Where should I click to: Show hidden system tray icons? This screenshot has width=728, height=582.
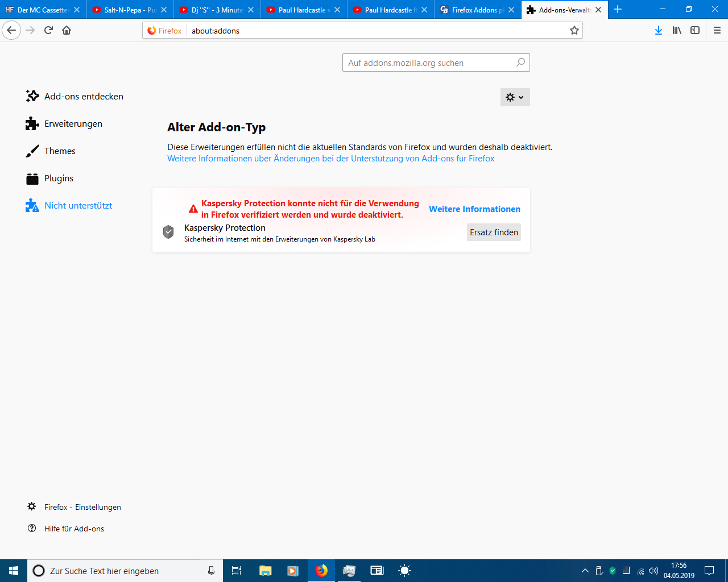(x=585, y=571)
